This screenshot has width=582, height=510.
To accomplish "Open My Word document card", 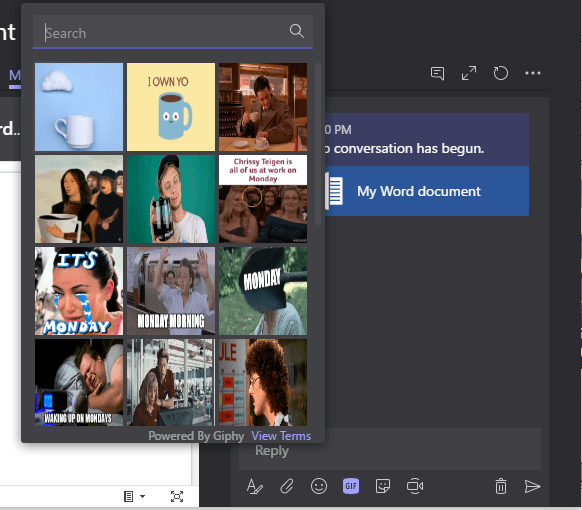I will (x=427, y=191).
